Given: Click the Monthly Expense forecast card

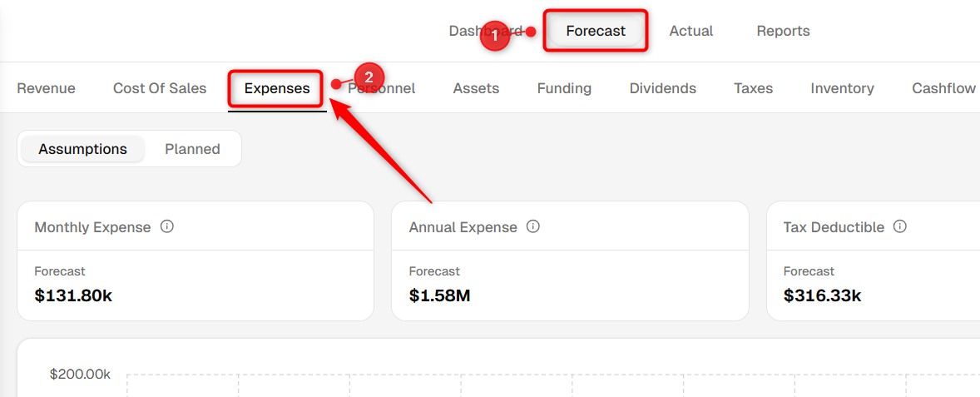Looking at the screenshot, I should 196,261.
